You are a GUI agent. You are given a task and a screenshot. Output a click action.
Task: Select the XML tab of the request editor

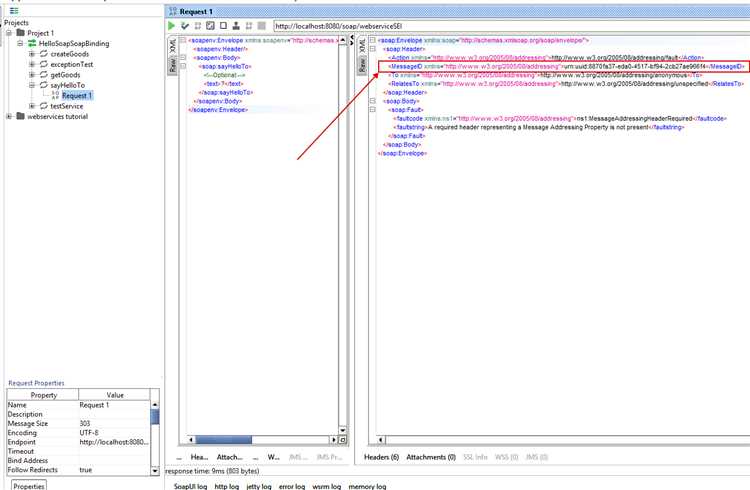173,46
